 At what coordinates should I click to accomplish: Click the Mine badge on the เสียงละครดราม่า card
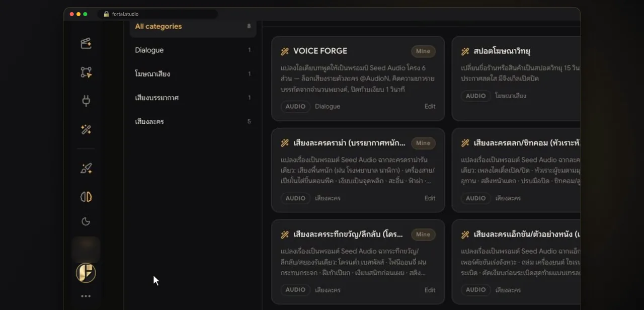(x=423, y=143)
